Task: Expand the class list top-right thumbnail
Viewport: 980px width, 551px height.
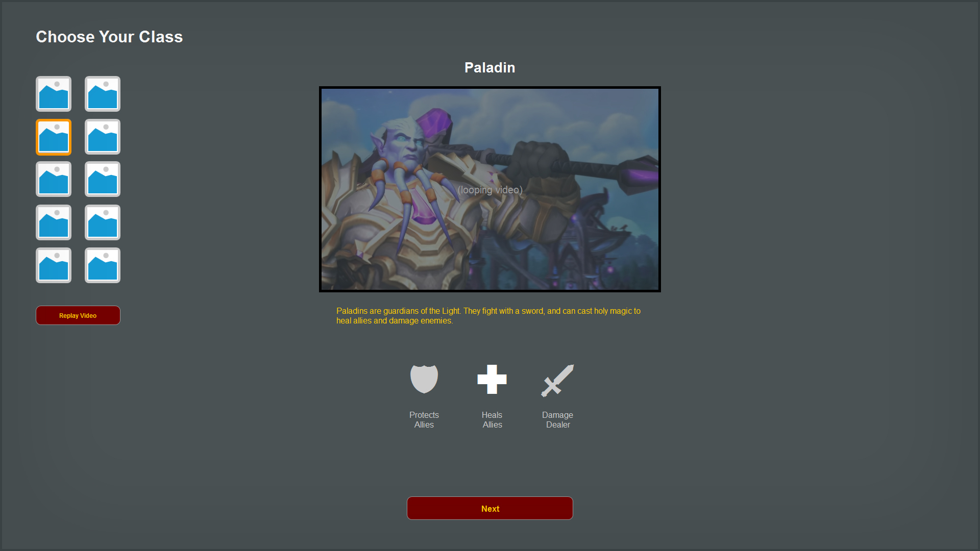Action: click(102, 93)
